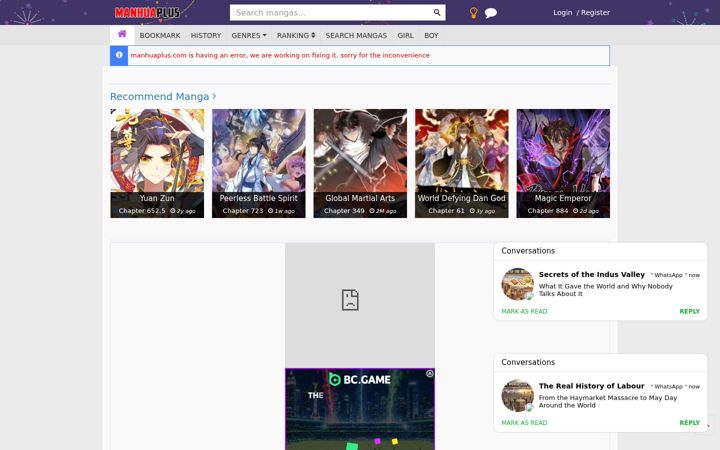Viewport: 720px width, 450px height.
Task: Click the World Defying Dan God title text
Action: pyautogui.click(x=461, y=198)
